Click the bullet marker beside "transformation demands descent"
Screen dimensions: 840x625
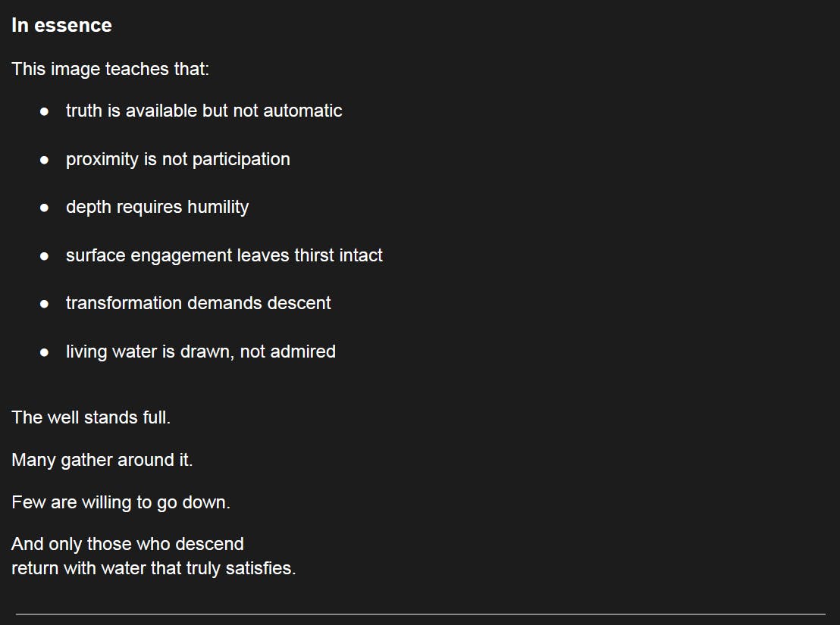(45, 304)
